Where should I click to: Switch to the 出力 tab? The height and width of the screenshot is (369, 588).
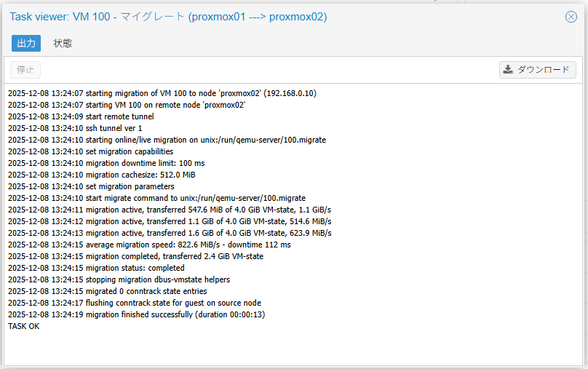click(x=26, y=43)
